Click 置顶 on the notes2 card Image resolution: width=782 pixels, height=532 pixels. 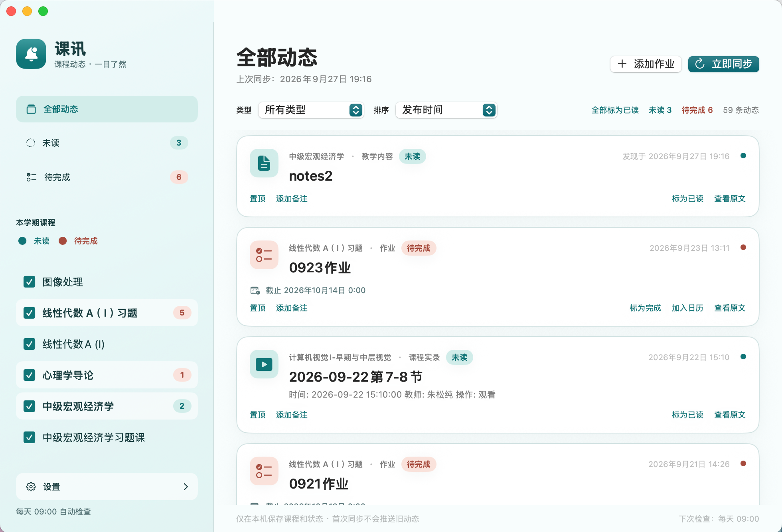pos(258,199)
